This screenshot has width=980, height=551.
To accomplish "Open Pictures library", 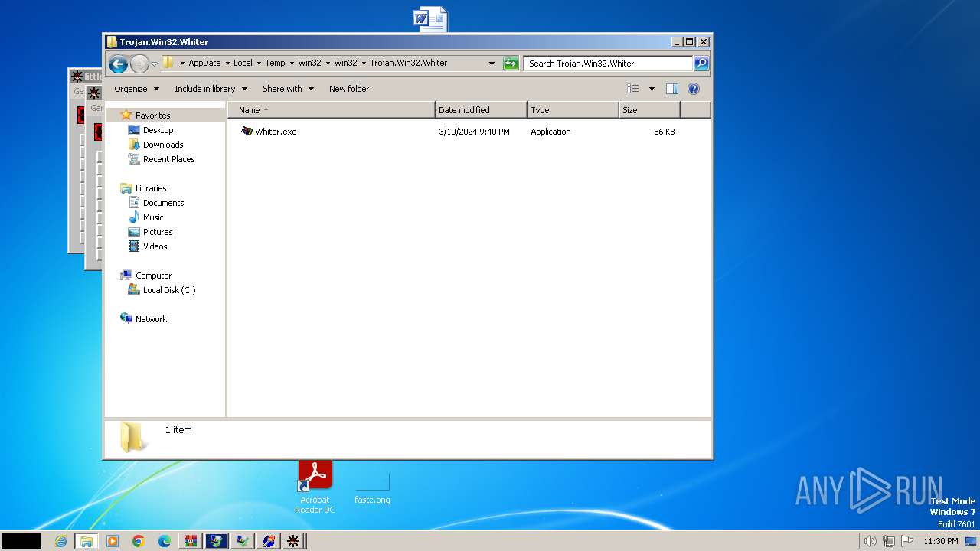I will (x=158, y=232).
